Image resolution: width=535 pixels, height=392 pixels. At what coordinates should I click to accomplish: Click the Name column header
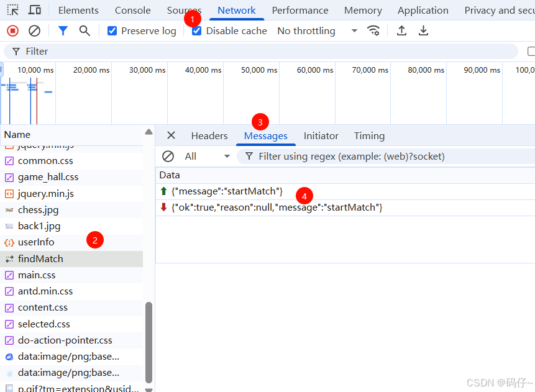click(x=71, y=135)
